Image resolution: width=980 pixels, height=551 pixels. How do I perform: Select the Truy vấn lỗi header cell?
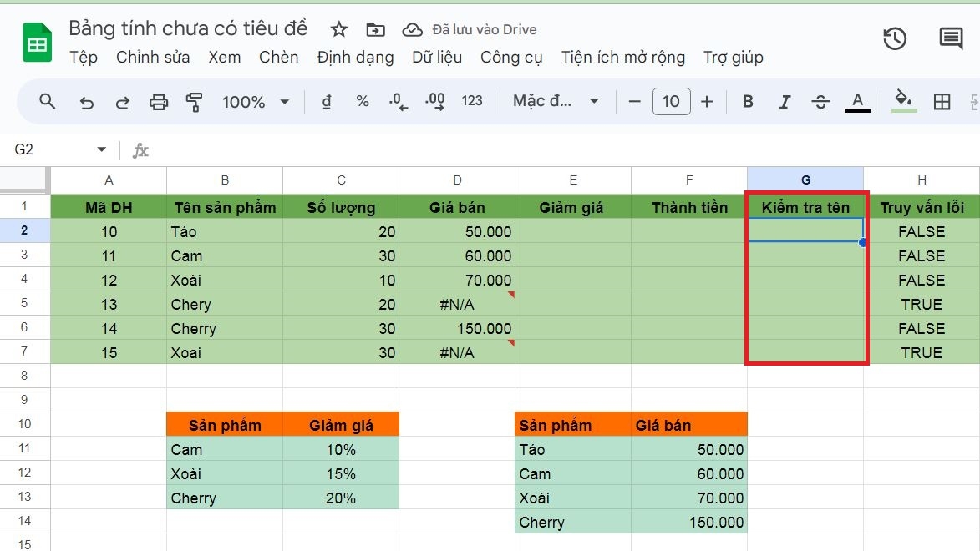pyautogui.click(x=922, y=207)
